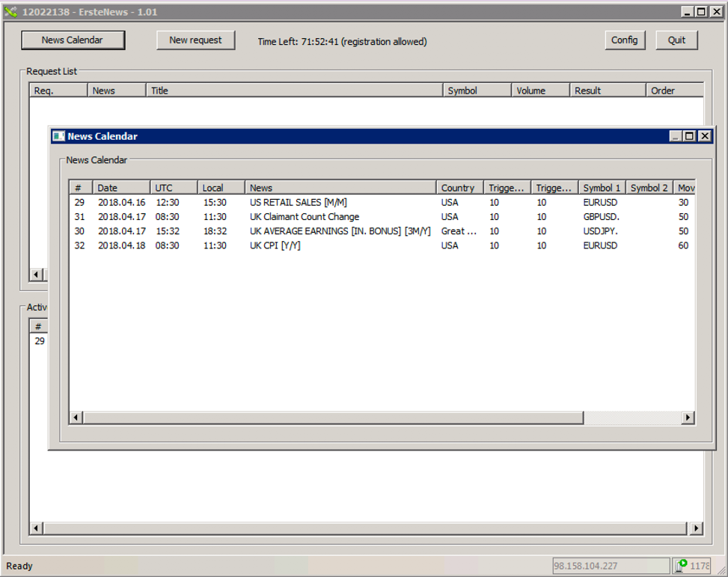Viewport: 728px width, 577px height.
Task: Click the ErsteNews app icon in title bar
Action: (10, 12)
